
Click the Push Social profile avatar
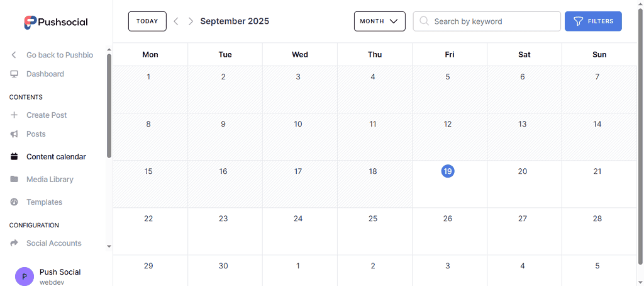click(x=24, y=277)
